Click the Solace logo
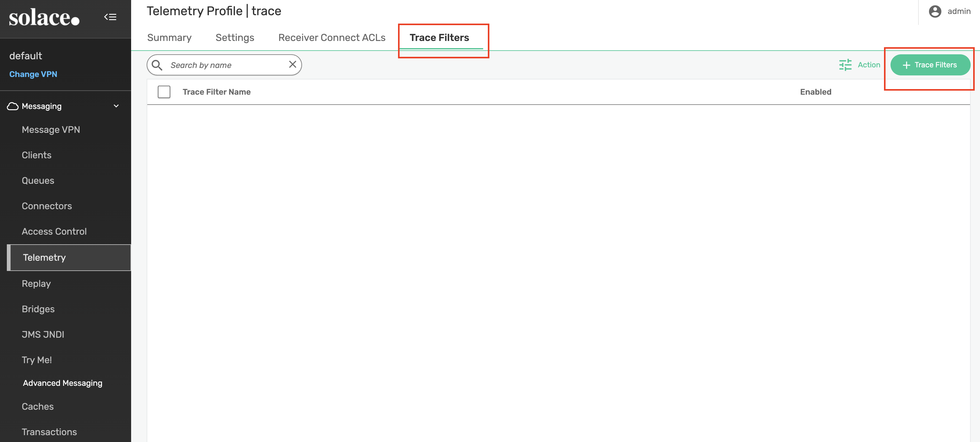The height and width of the screenshot is (442, 980). 44,17
